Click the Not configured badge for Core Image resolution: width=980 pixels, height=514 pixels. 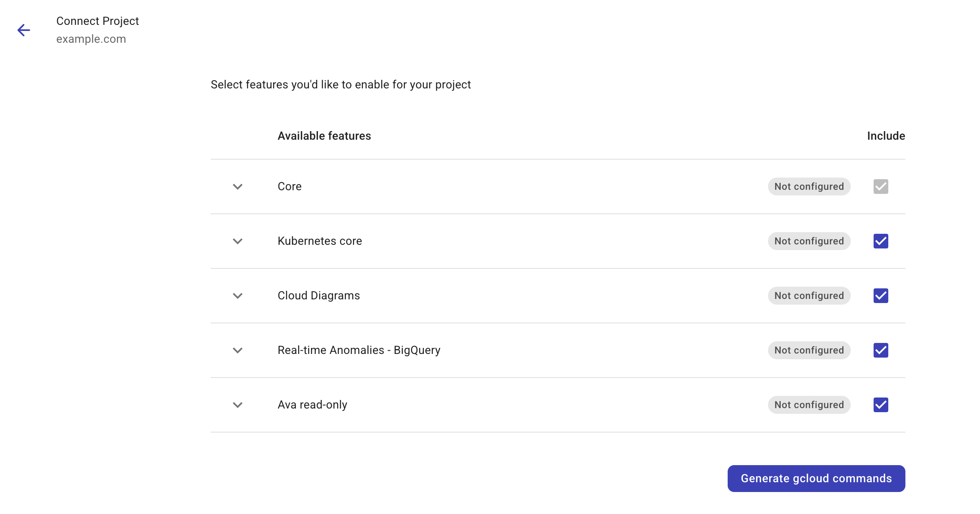pyautogui.click(x=809, y=186)
